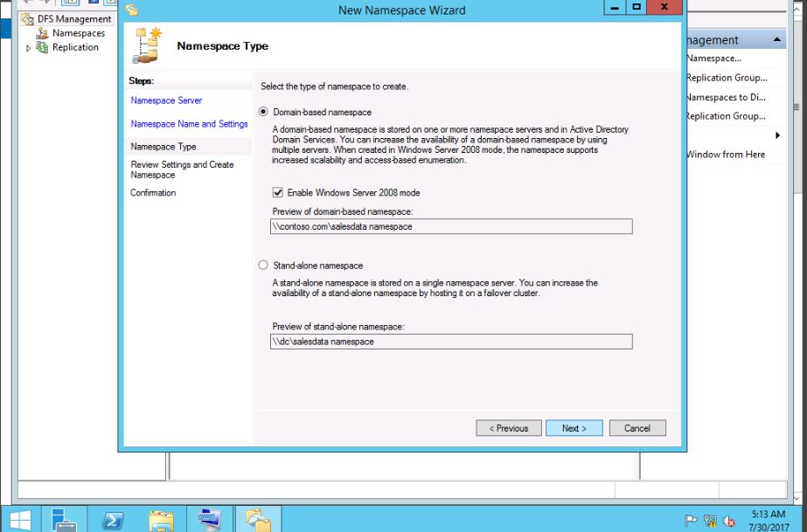Close the New Namespace Wizard window
The width and height of the screenshot is (807, 532).
click(x=664, y=7)
